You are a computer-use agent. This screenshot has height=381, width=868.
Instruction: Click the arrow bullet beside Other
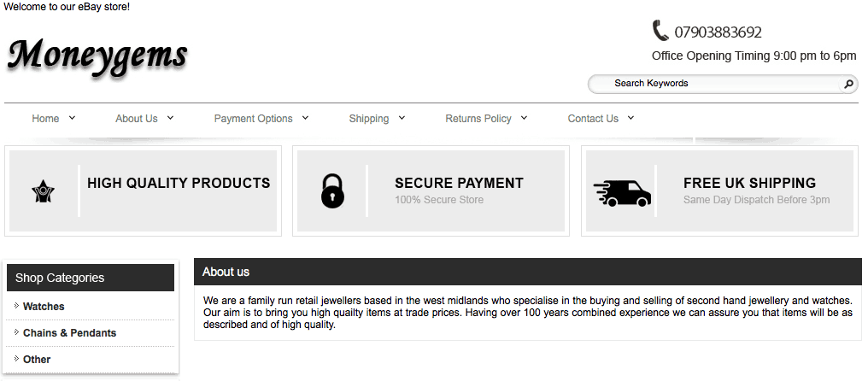[x=16, y=359]
